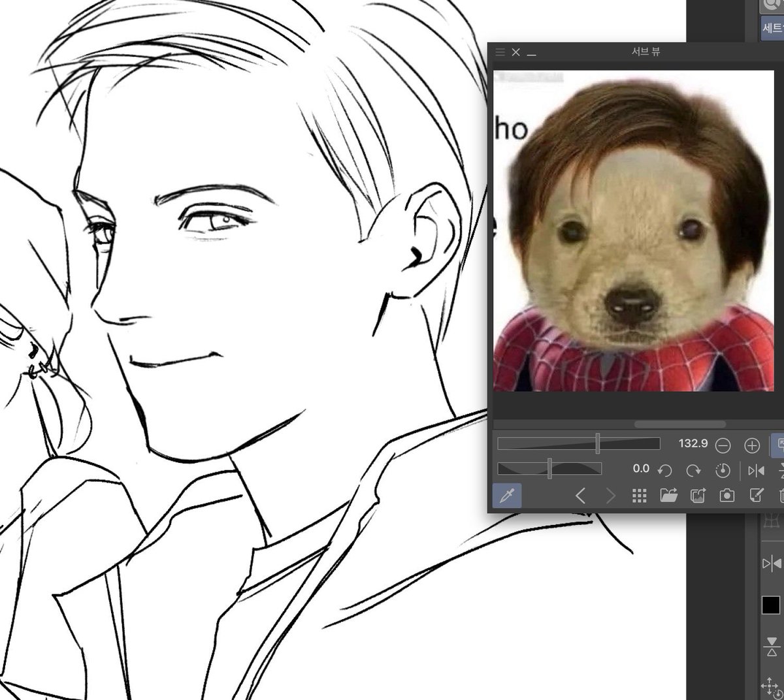784x700 pixels.
Task: Click the Sub View horizontal scrollbar
Action: point(681,424)
